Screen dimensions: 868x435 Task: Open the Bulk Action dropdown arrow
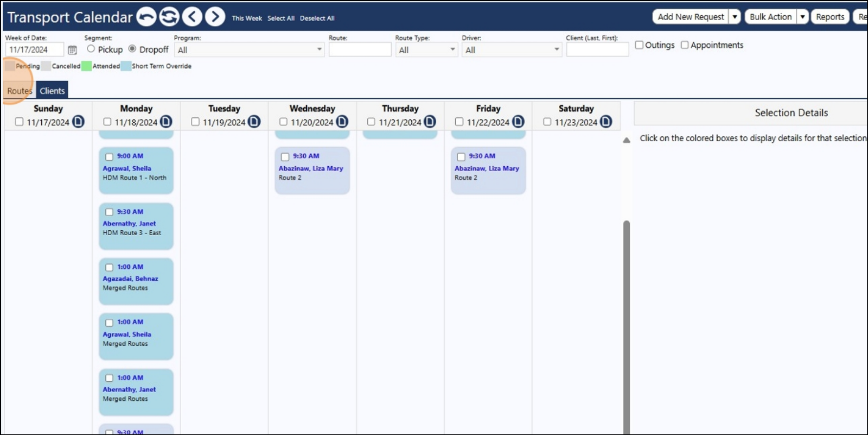pos(802,17)
